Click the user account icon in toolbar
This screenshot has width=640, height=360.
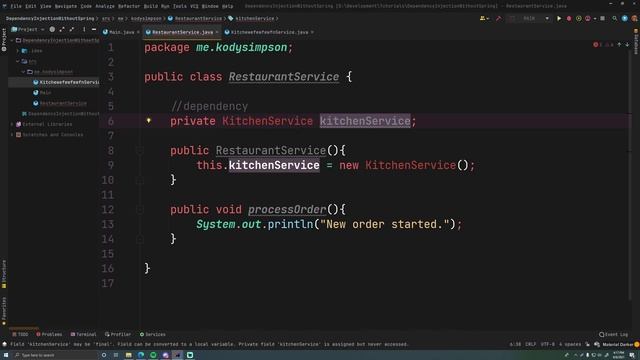click(x=483, y=18)
